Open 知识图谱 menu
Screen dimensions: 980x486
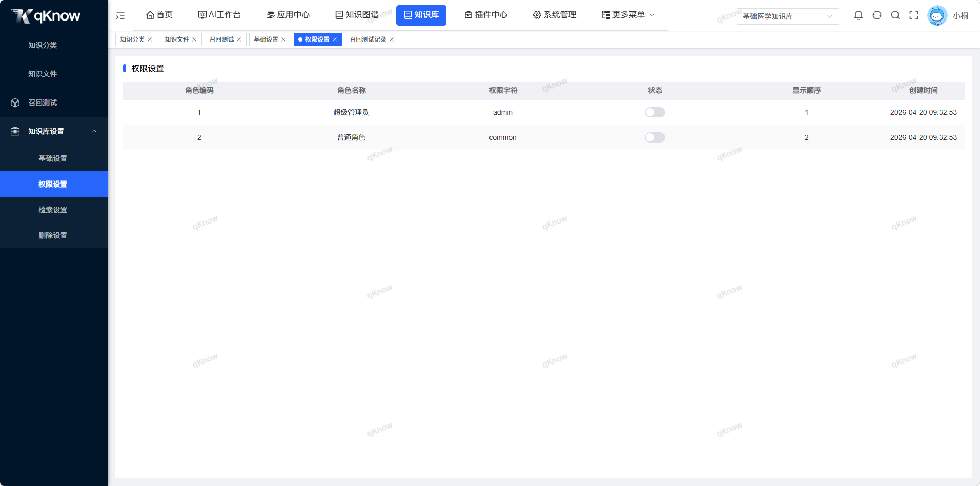(357, 15)
